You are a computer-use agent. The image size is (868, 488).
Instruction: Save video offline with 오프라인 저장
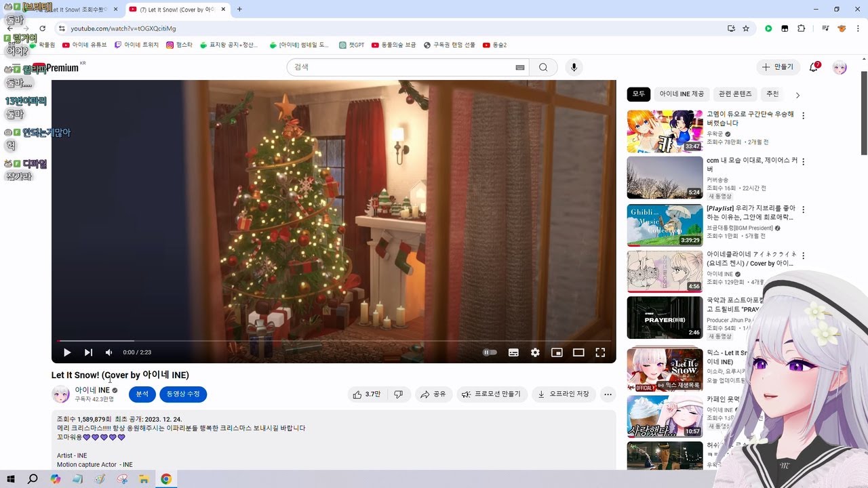[564, 394]
